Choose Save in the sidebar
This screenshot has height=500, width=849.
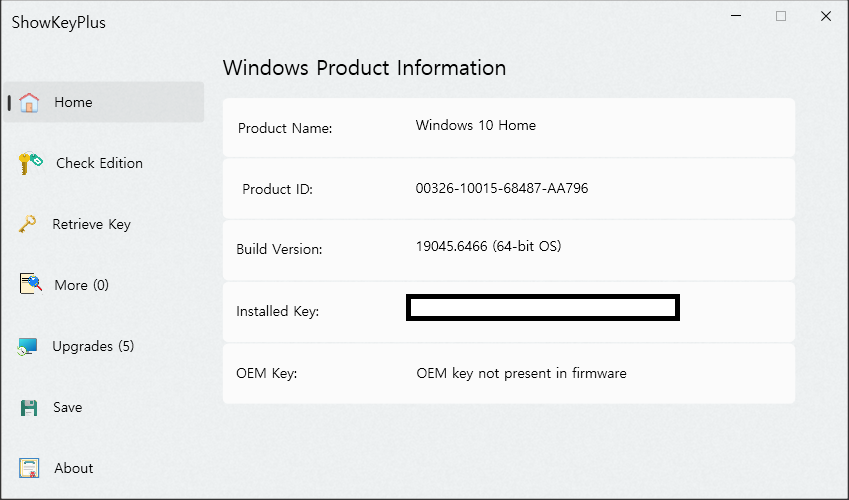pos(68,407)
